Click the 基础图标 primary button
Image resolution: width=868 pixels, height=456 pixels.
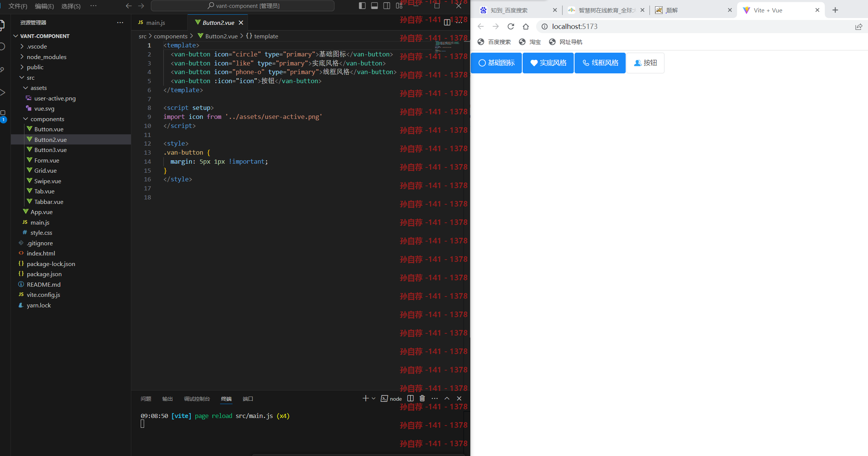point(496,63)
